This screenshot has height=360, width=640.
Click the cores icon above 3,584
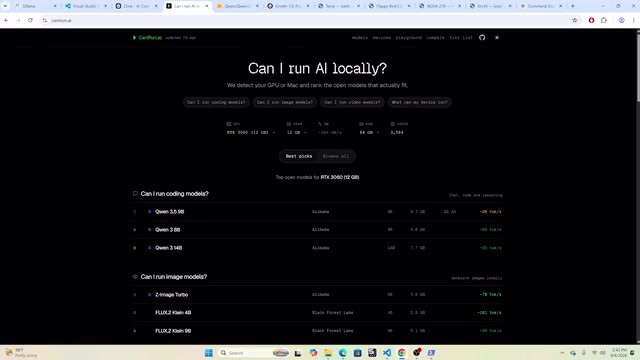[x=392, y=124]
